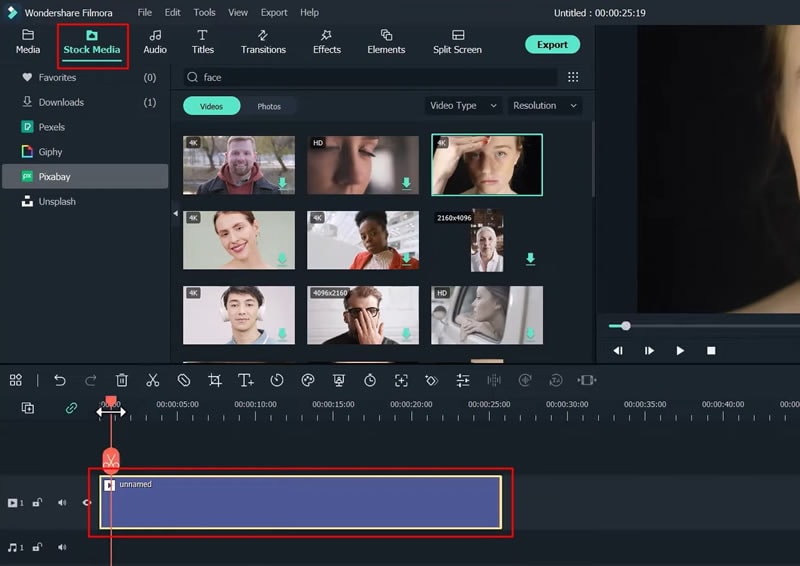Switch stock media results to grid view icon
Screen dimensions: 800x566
tap(573, 77)
